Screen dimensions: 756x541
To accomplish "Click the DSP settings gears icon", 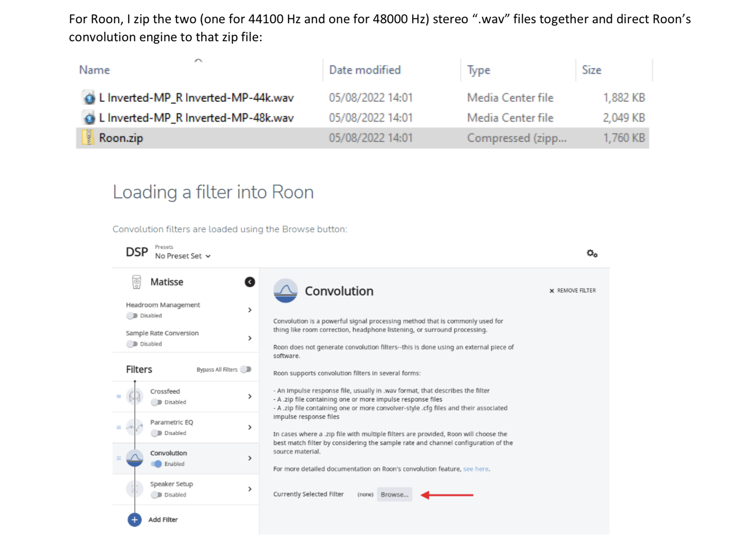I will tap(592, 254).
